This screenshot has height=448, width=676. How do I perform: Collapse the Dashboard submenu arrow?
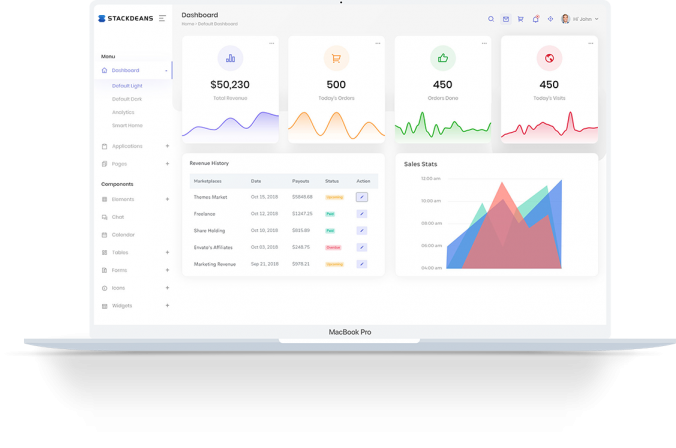tap(166, 71)
